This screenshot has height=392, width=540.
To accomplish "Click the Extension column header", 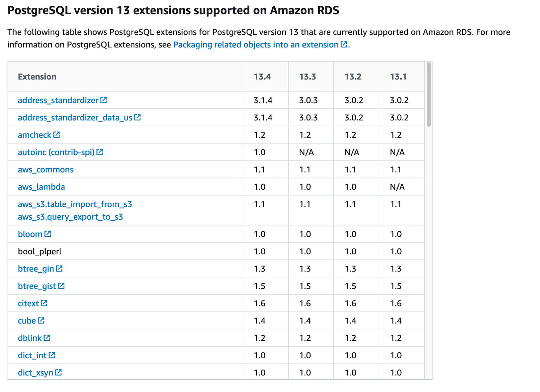I will 37,77.
